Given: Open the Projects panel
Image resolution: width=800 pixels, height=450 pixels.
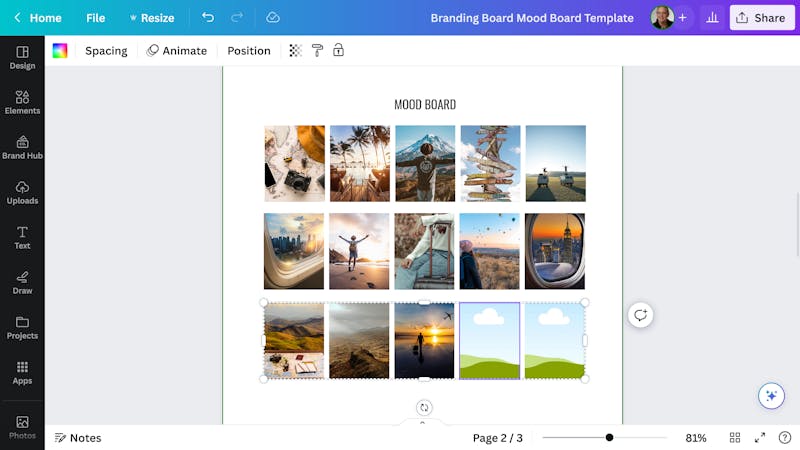Looking at the screenshot, I should (x=22, y=328).
